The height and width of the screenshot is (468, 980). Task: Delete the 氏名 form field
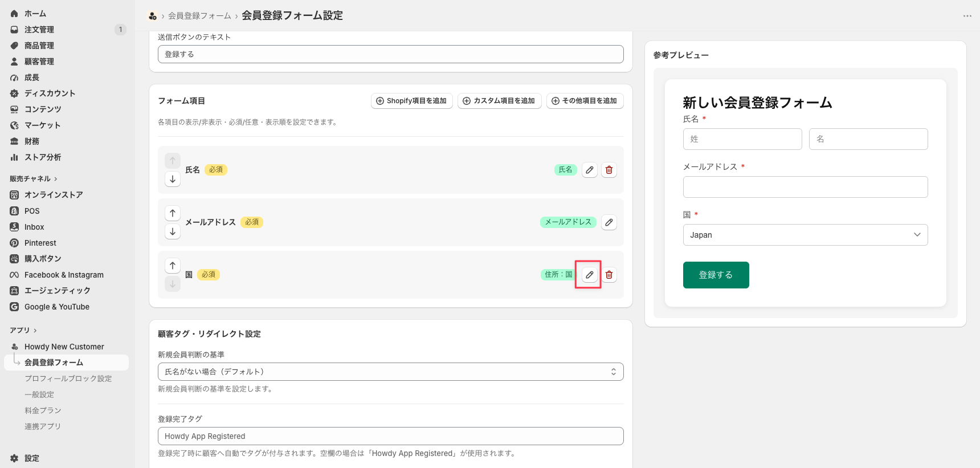point(609,170)
